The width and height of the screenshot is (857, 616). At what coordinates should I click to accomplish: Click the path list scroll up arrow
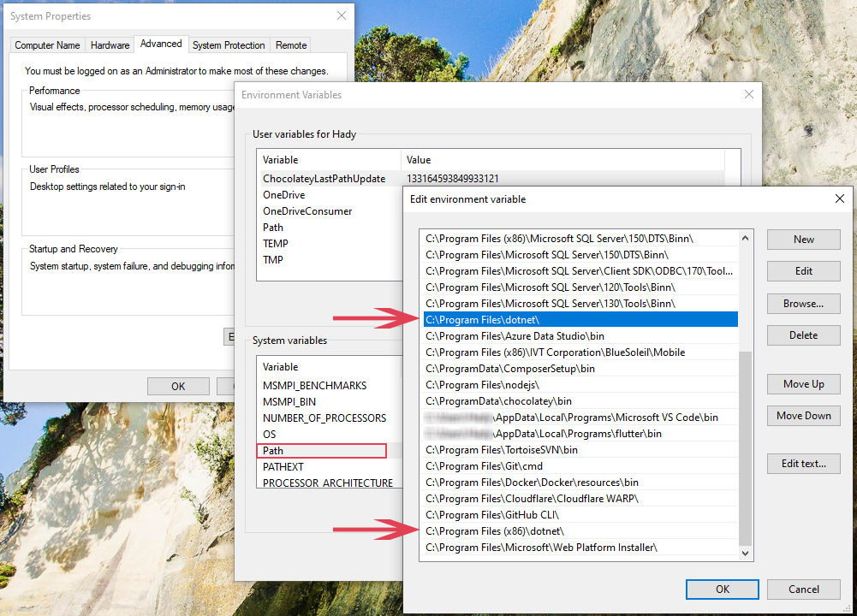pyautogui.click(x=744, y=239)
